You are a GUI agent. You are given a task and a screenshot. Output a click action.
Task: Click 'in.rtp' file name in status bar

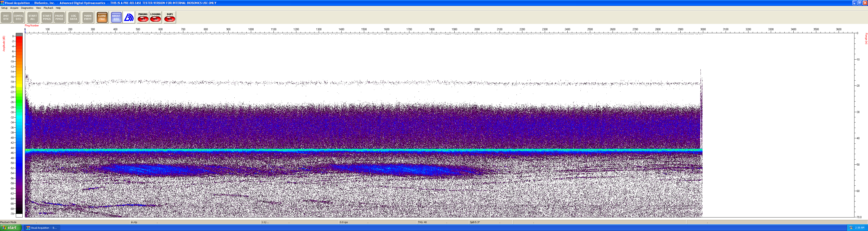click(x=134, y=222)
